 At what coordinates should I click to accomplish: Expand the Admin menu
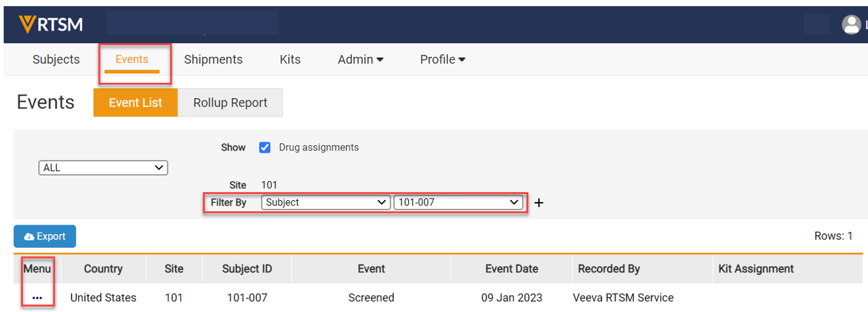(360, 60)
